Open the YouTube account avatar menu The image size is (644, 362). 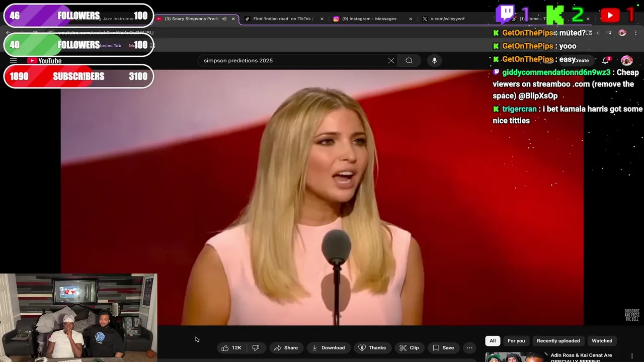coord(627,60)
